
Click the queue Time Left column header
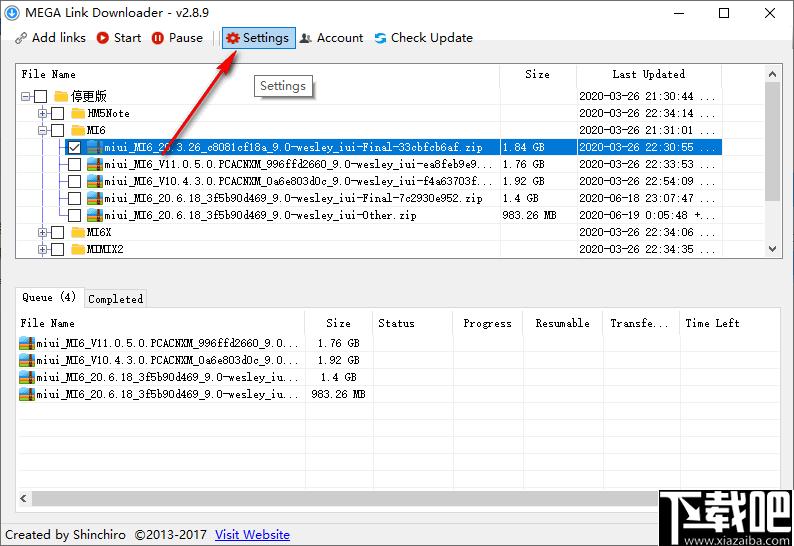729,323
